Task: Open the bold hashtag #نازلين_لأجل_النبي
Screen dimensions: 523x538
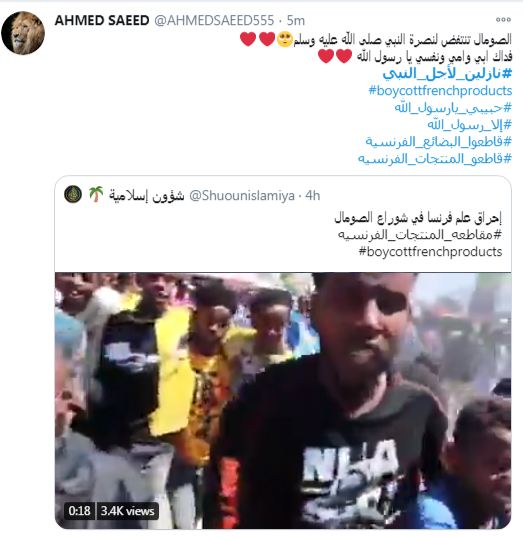Action: coord(447,73)
